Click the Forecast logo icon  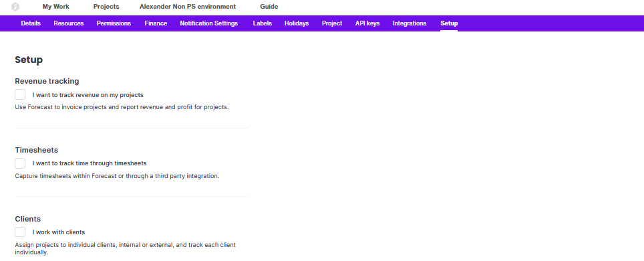tap(15, 7)
